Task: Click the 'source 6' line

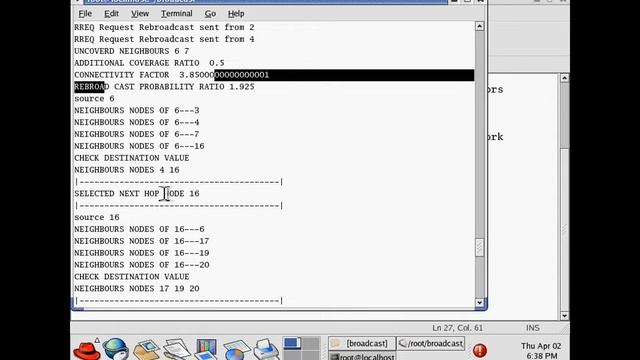Action: [x=94, y=99]
